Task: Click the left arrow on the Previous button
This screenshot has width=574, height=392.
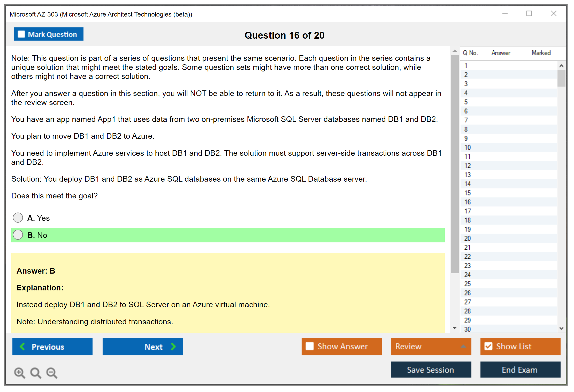Action: click(22, 346)
